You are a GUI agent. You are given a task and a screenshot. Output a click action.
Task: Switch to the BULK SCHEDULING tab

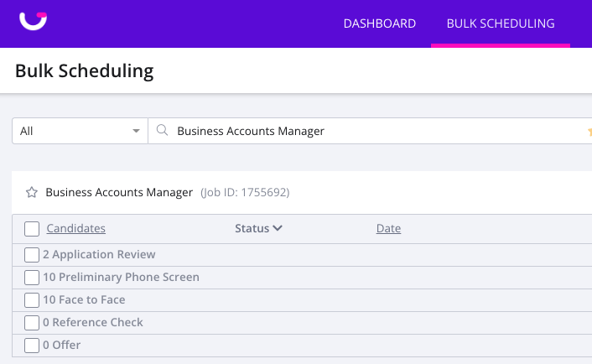(501, 23)
